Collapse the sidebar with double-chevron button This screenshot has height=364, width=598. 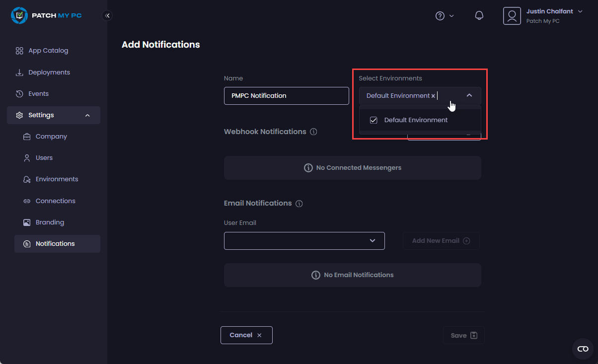107,15
